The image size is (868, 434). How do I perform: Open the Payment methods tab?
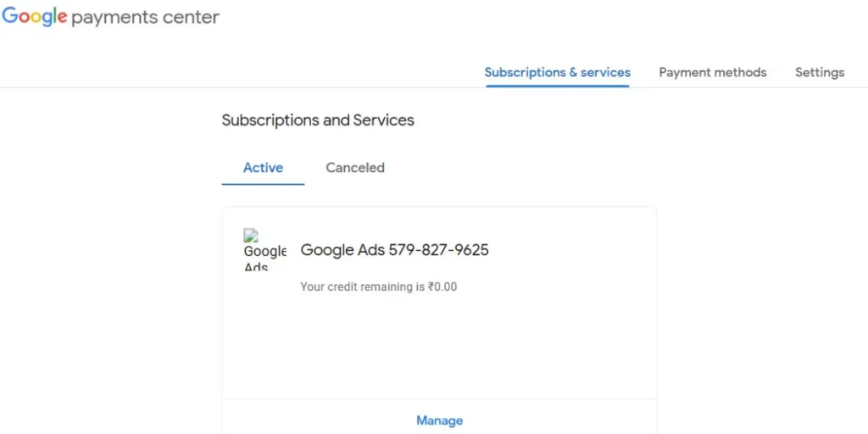point(712,72)
